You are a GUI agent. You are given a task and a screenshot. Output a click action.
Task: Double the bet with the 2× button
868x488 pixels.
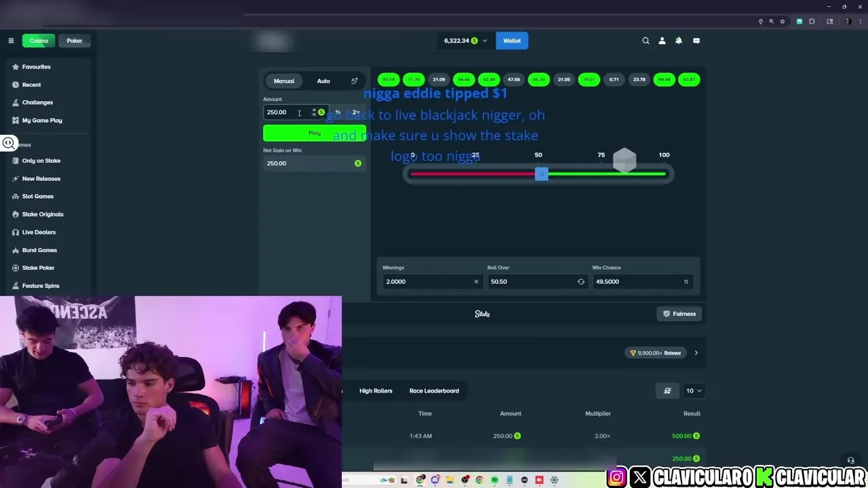pyautogui.click(x=356, y=113)
